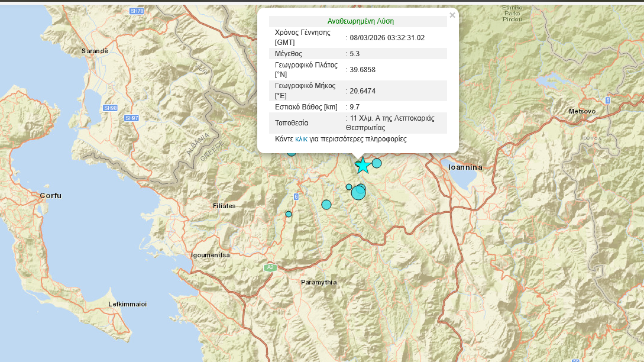This screenshot has height=362, width=644.
Task: Click the Paramythia town label
Action: point(319,282)
